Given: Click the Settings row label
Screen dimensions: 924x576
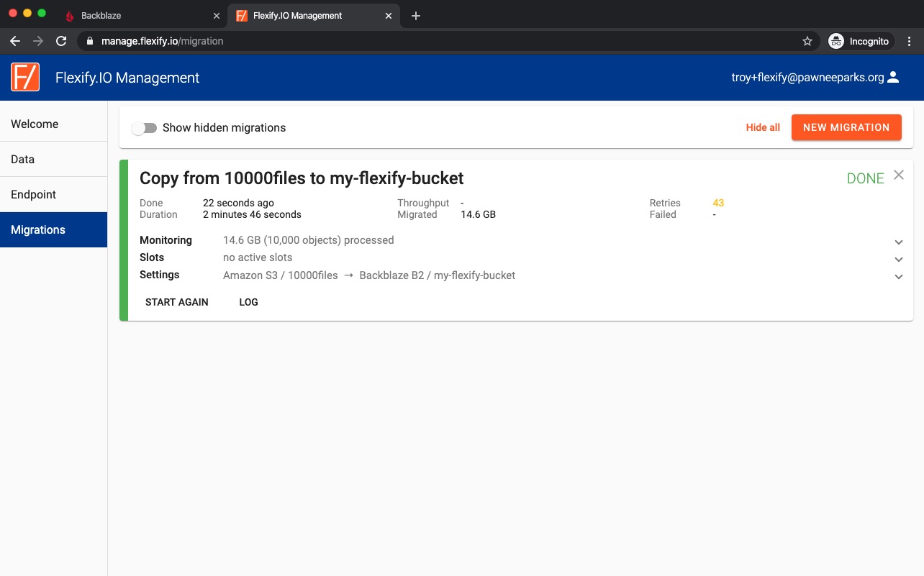Looking at the screenshot, I should pos(160,275).
